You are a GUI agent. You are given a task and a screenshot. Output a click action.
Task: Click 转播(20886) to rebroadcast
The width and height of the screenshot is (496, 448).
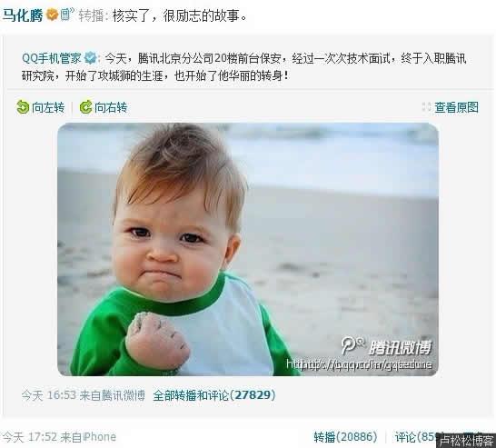click(345, 437)
